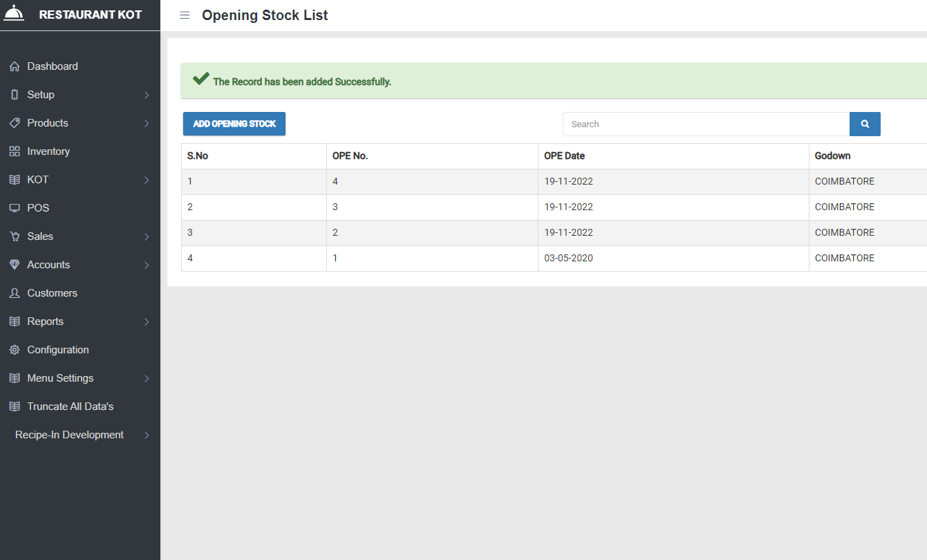The width and height of the screenshot is (927, 560).
Task: Click the Configuration gear icon
Action: coord(15,350)
